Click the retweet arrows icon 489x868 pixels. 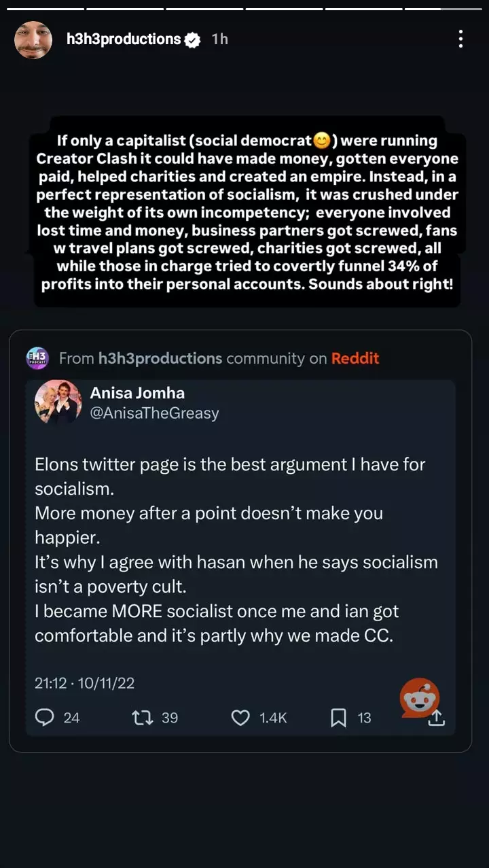(x=143, y=717)
